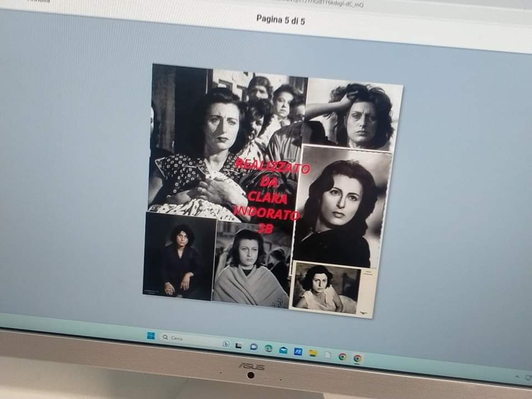Open File Explorer from the taskbar
532x399 pixels.
coord(313,353)
